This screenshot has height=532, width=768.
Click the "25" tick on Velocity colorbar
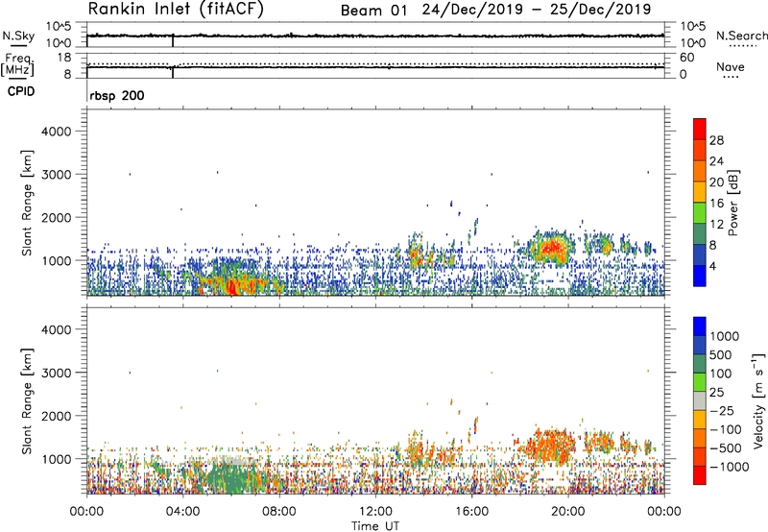pos(716,393)
